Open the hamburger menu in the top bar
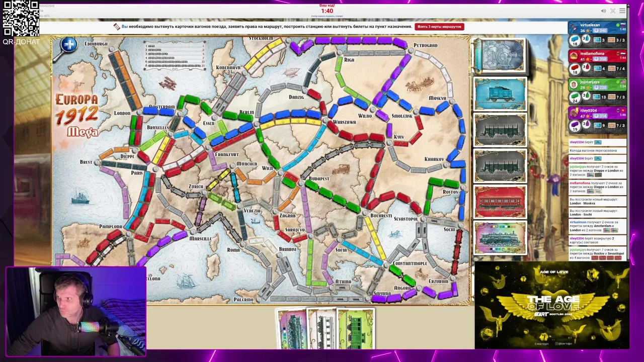The width and height of the screenshot is (644, 362). [622, 11]
